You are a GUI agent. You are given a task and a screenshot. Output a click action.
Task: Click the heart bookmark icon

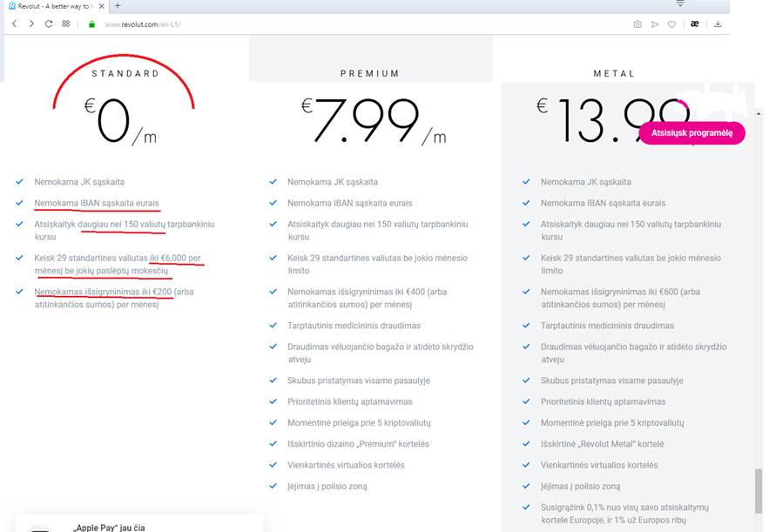pyautogui.click(x=671, y=24)
